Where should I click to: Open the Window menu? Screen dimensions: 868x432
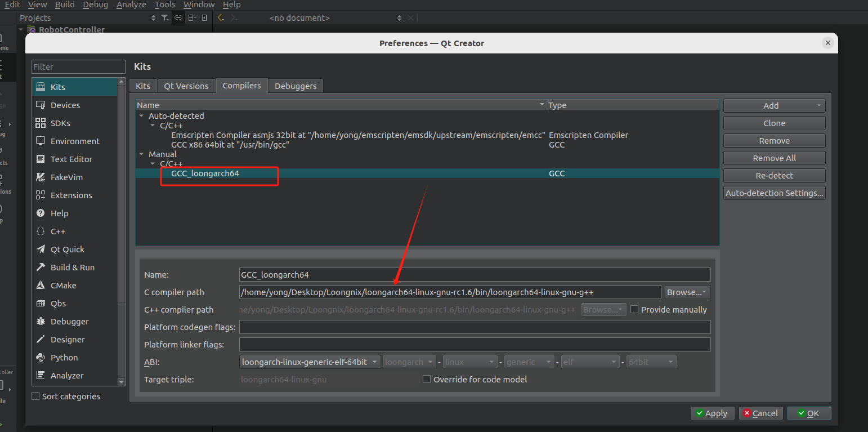[199, 5]
